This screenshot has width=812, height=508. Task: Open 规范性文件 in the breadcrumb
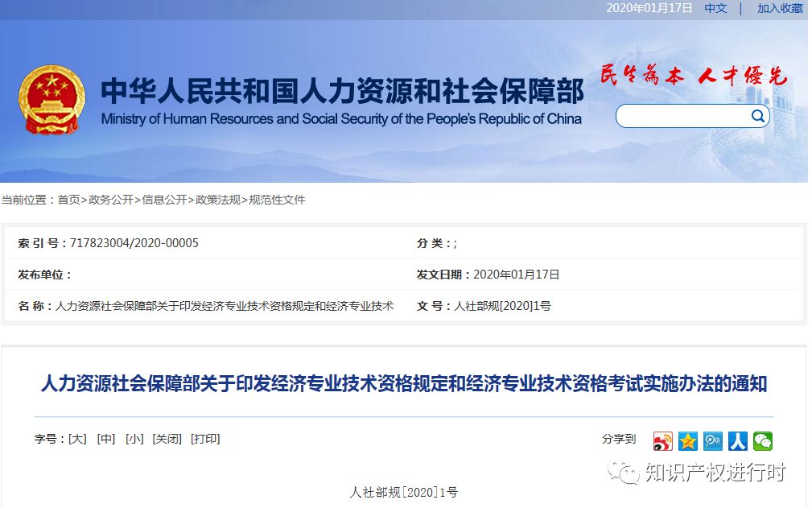click(278, 200)
